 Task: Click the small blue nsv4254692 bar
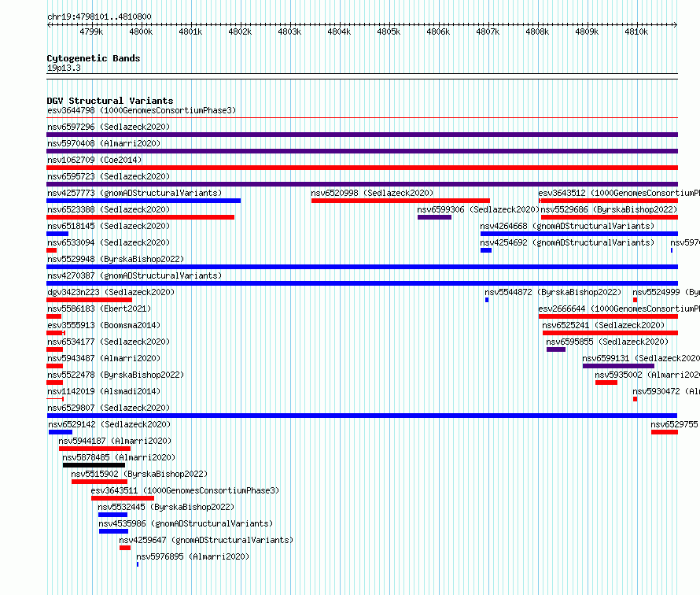486,250
